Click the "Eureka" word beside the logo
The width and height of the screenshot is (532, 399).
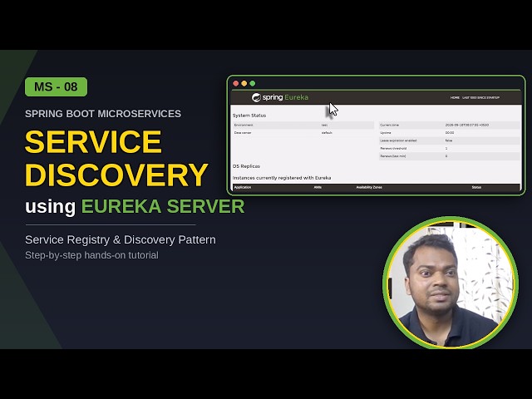(296, 97)
